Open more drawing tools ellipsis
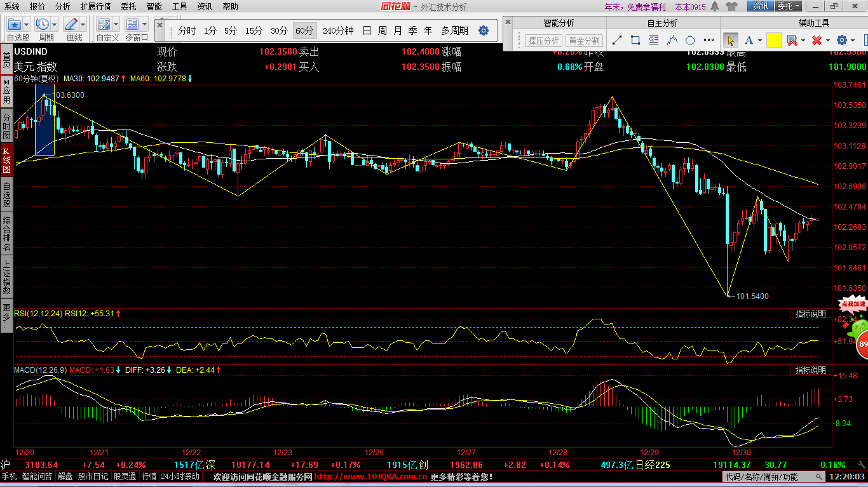 (708, 40)
